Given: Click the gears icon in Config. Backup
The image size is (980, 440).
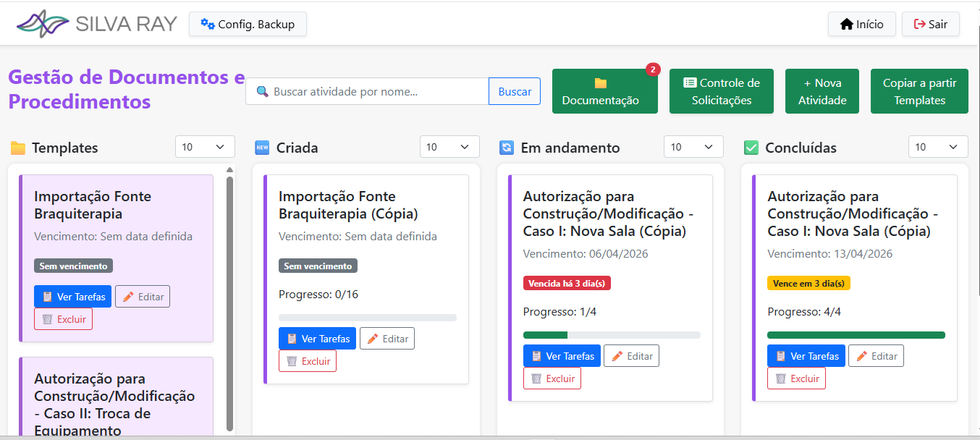Looking at the screenshot, I should [208, 24].
